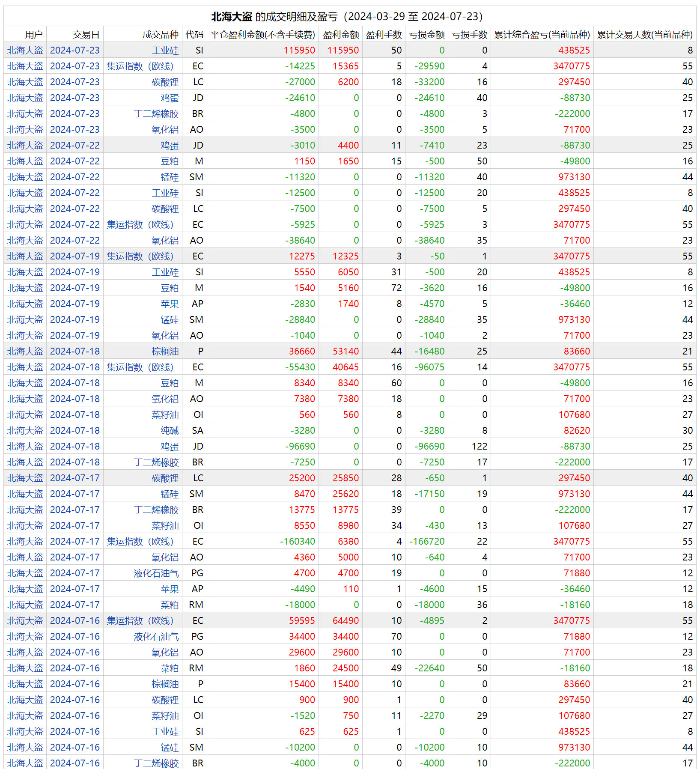The height and width of the screenshot is (769, 700).
Task: Open 工业硅 link in 2024-07-23 row
Action: [165, 50]
